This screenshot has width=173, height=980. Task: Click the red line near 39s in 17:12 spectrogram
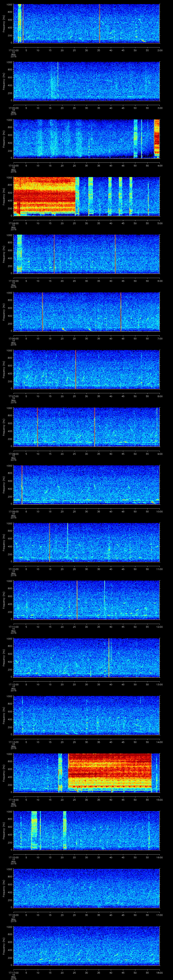click(109, 657)
